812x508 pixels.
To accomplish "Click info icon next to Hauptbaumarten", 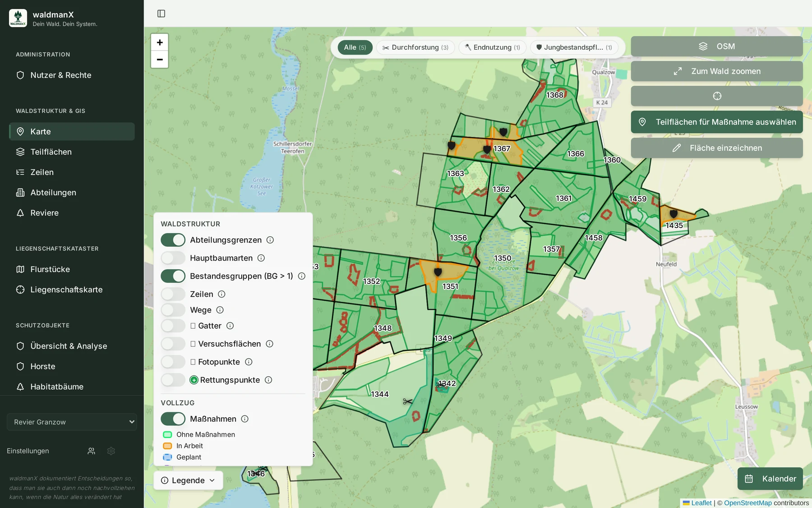I will tap(261, 258).
